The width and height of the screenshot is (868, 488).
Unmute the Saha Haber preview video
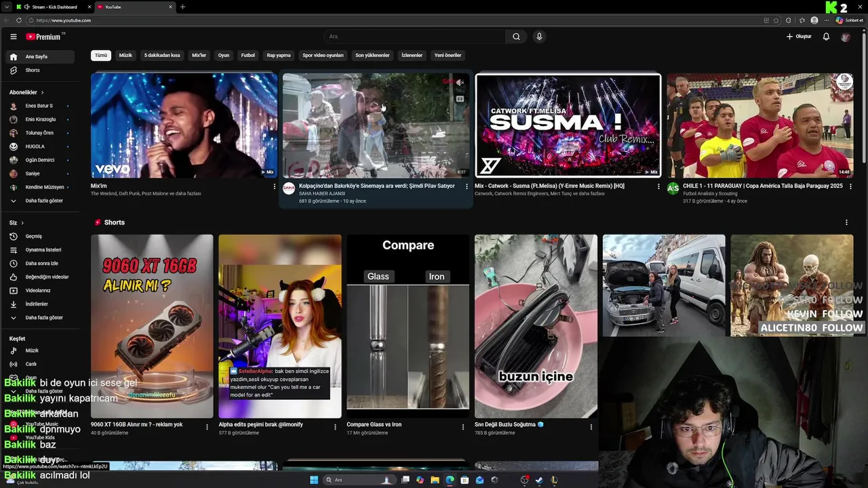click(460, 83)
